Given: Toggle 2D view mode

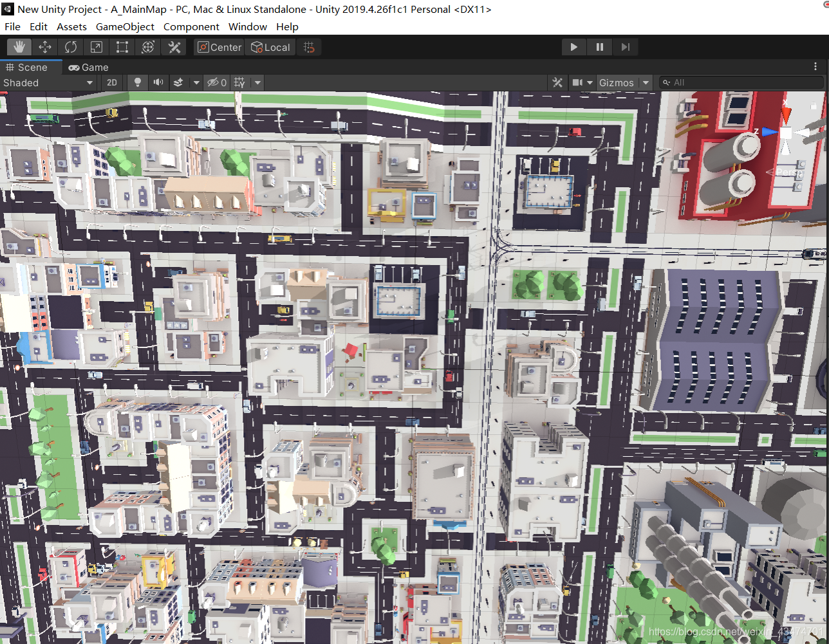Looking at the screenshot, I should (112, 82).
